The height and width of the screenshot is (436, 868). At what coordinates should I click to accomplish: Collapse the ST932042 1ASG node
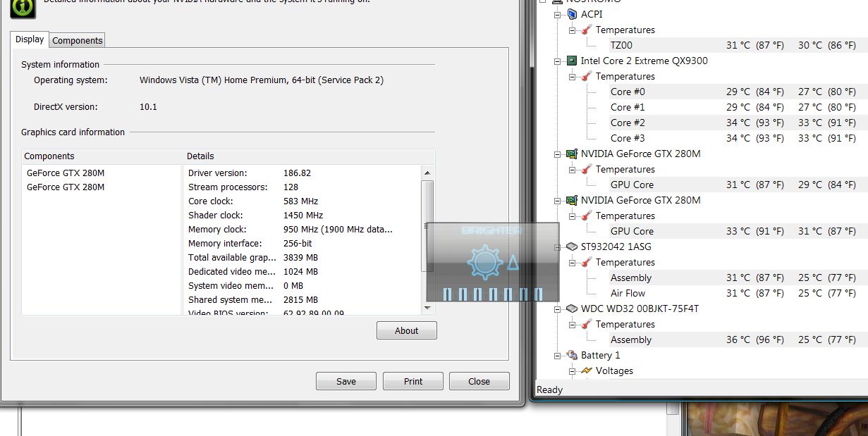click(558, 247)
